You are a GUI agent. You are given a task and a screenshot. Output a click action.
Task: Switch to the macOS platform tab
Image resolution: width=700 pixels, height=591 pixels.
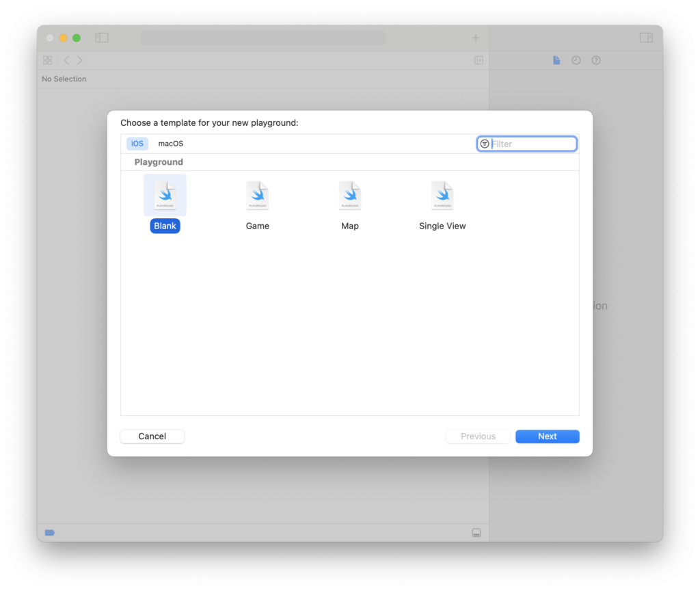click(x=170, y=144)
